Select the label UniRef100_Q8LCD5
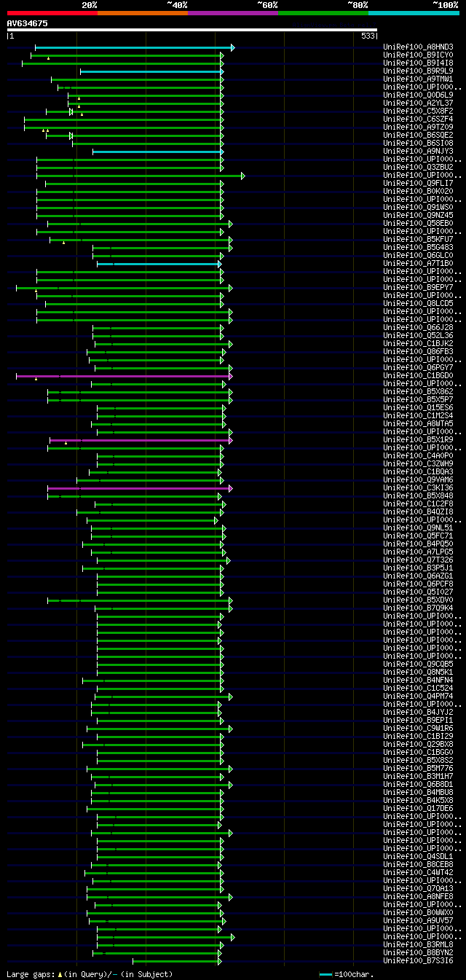 418,304
